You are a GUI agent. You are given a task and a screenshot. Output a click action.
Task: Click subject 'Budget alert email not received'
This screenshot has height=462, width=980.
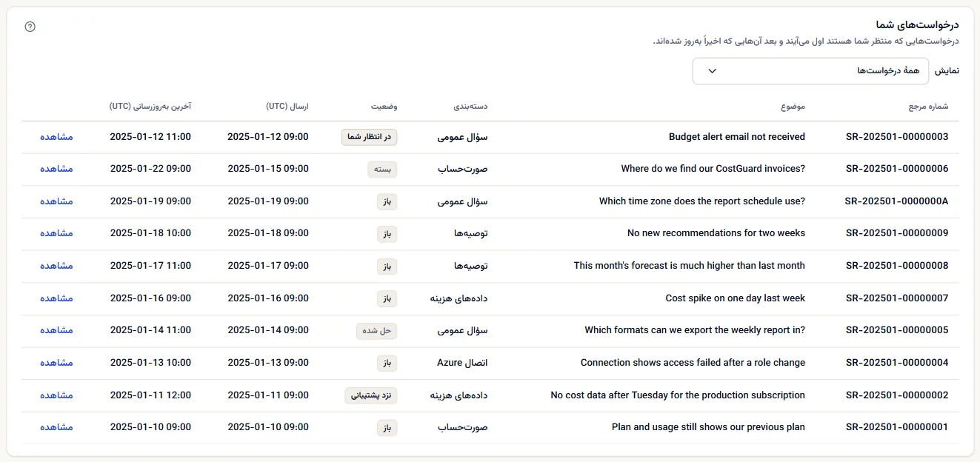[737, 137]
